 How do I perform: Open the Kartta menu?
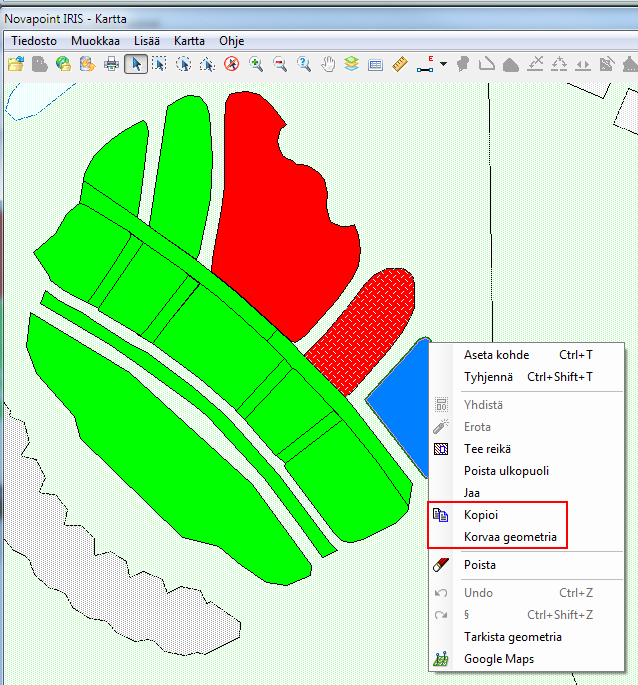coord(189,41)
